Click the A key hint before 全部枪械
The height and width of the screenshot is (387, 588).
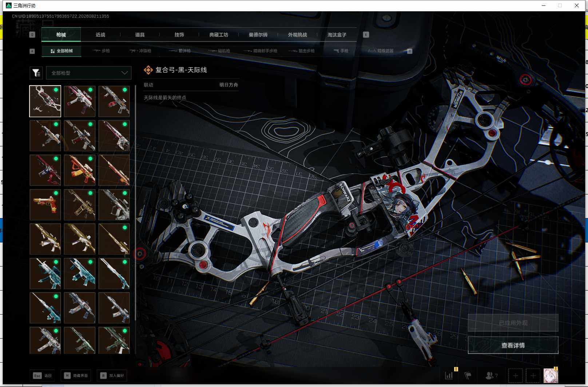(32, 51)
